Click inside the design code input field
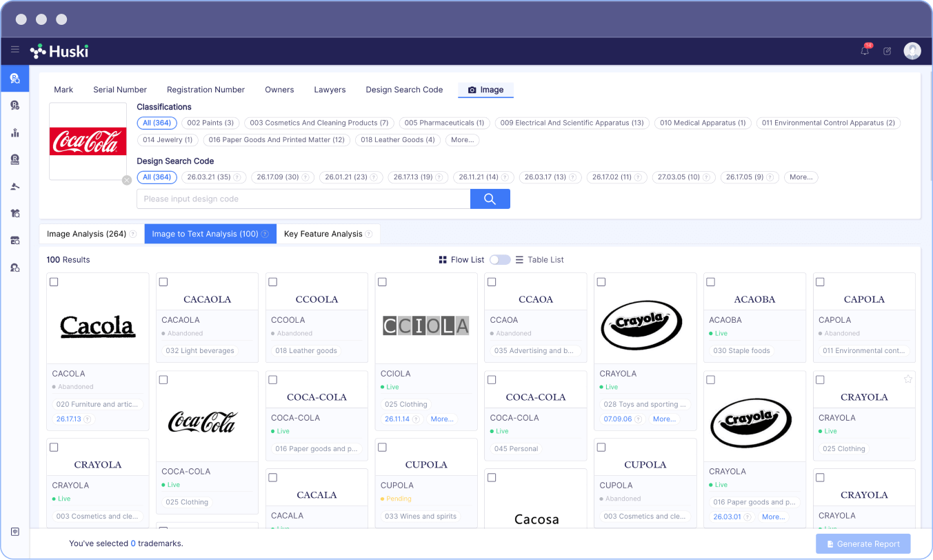The width and height of the screenshot is (933, 560). click(x=303, y=199)
